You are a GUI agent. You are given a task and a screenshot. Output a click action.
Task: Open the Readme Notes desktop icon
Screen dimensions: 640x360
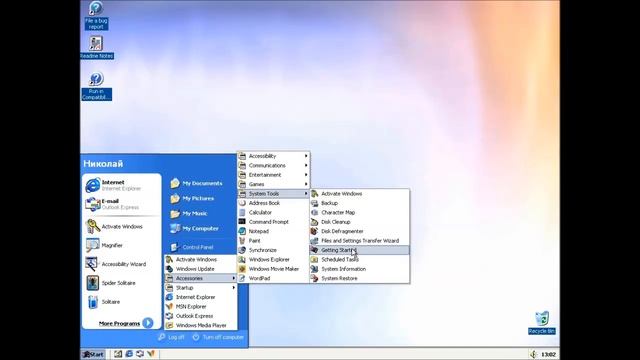coord(96,47)
